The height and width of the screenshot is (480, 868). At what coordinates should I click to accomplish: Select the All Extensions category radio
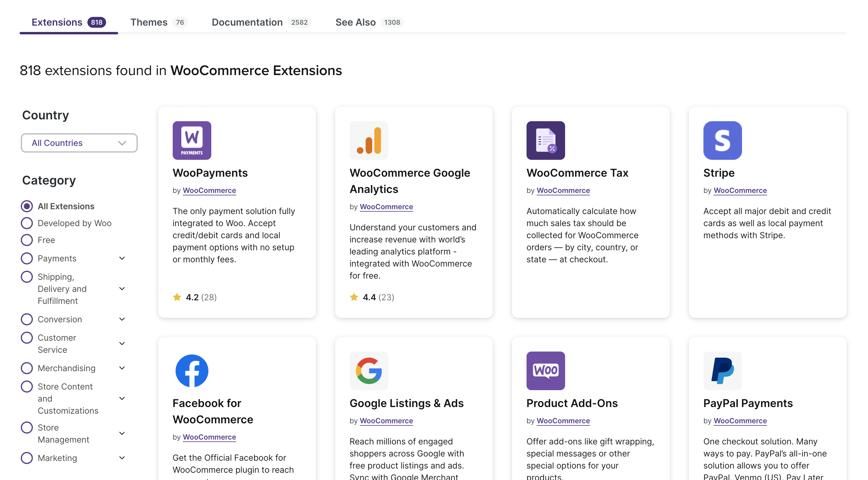[x=27, y=206]
